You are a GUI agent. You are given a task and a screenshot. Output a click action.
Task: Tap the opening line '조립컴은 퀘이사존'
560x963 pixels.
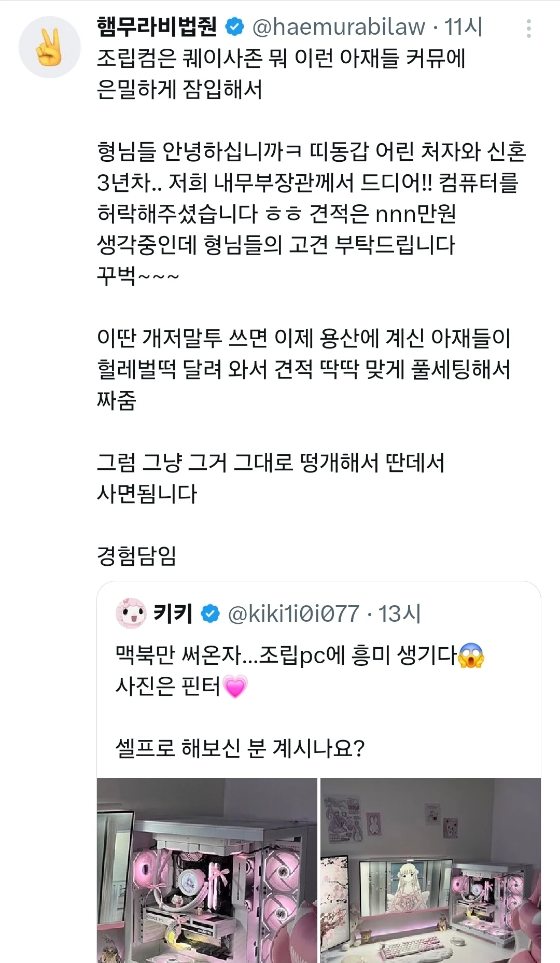click(281, 58)
